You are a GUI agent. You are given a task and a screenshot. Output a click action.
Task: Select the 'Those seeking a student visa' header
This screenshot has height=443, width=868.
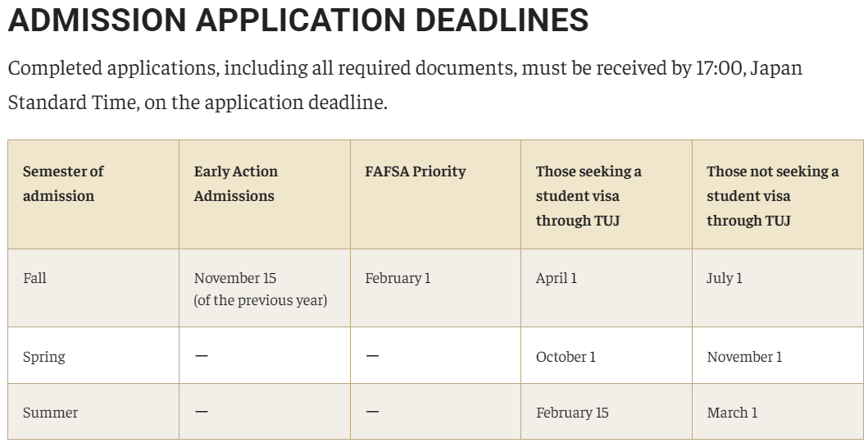pyautogui.click(x=589, y=195)
